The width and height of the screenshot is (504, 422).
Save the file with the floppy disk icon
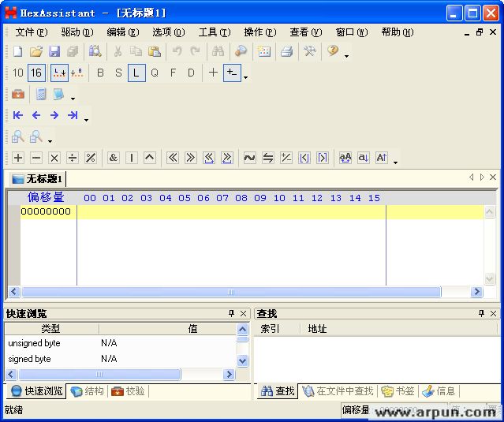pyautogui.click(x=54, y=51)
